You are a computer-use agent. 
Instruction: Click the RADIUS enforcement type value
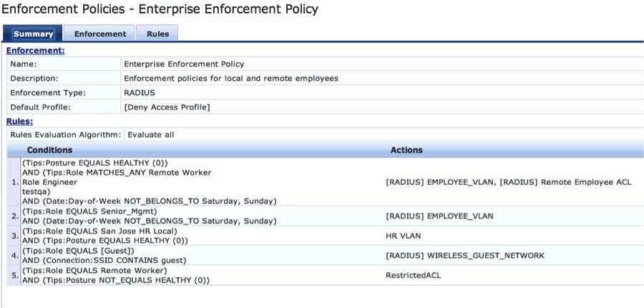coord(140,92)
